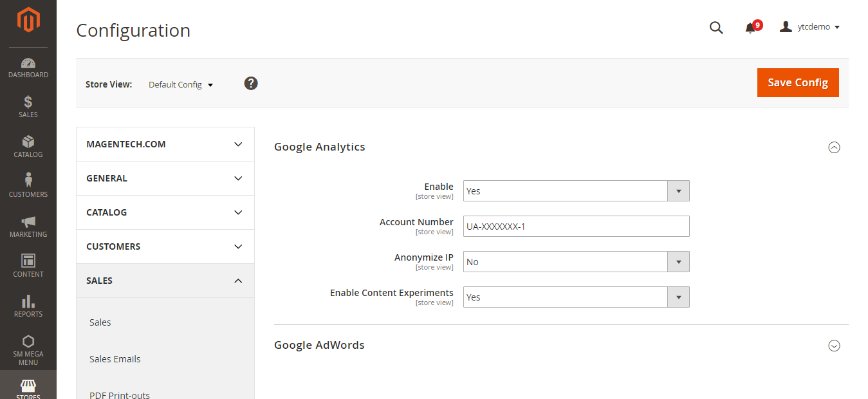The image size is (868, 399).
Task: Open the Enable dropdown
Action: click(x=576, y=191)
